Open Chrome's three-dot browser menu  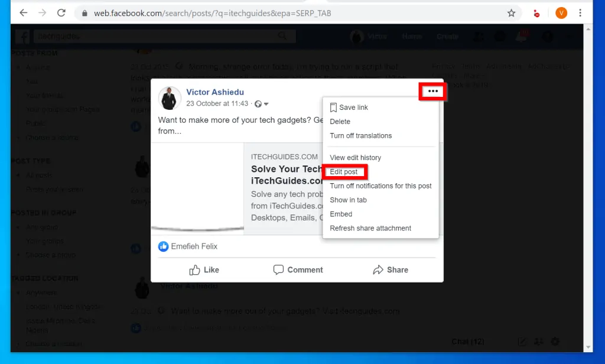coord(581,12)
